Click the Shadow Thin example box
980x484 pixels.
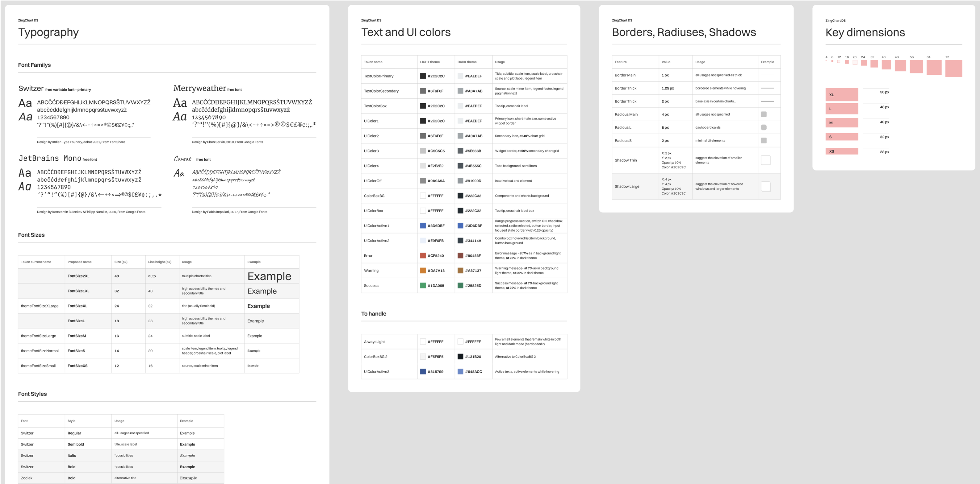click(x=765, y=160)
